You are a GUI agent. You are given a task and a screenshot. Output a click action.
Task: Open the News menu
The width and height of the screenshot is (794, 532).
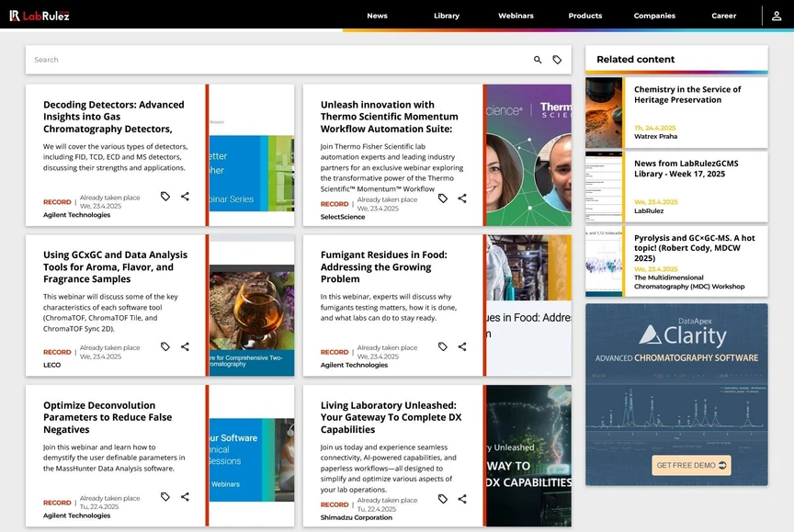point(378,16)
